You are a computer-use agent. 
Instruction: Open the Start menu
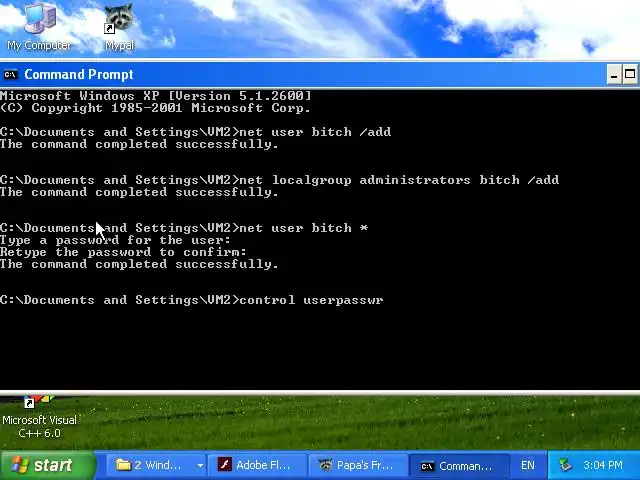coord(48,465)
